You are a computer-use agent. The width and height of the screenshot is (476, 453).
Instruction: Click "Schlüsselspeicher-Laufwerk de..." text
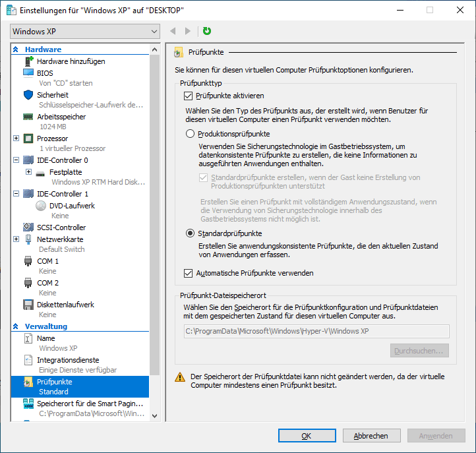91,105
